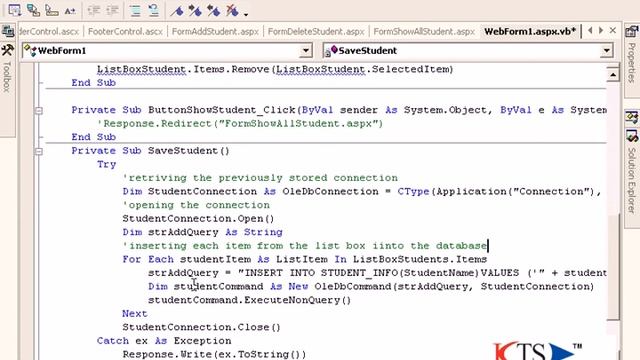Close the active document tab

pyautogui.click(x=613, y=31)
